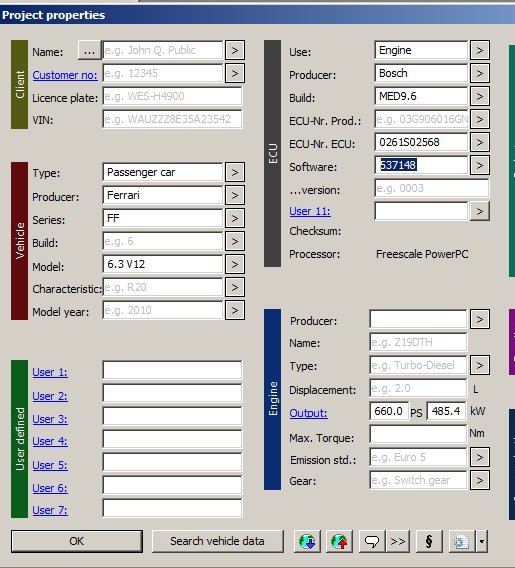515x568 pixels.
Task: Click the ECU-Nr. ECU field 0261S02568
Action: [421, 142]
